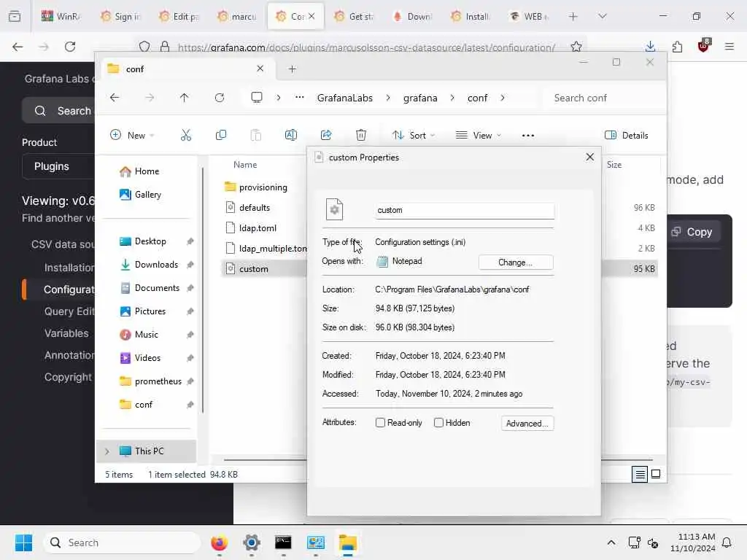The width and height of the screenshot is (747, 560).
Task: Click GrafanaLabs in the breadcrumb path
Action: 345,98
